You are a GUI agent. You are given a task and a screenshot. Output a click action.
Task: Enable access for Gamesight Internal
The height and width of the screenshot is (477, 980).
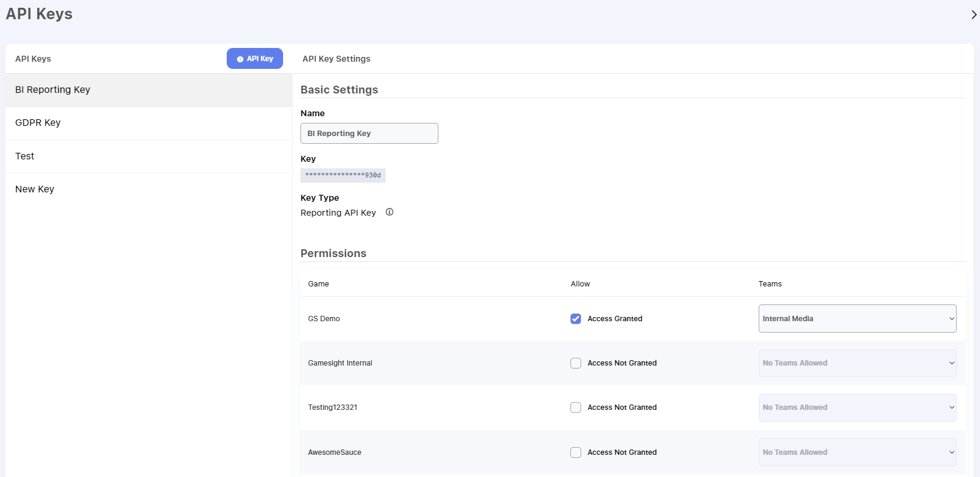pyautogui.click(x=576, y=363)
